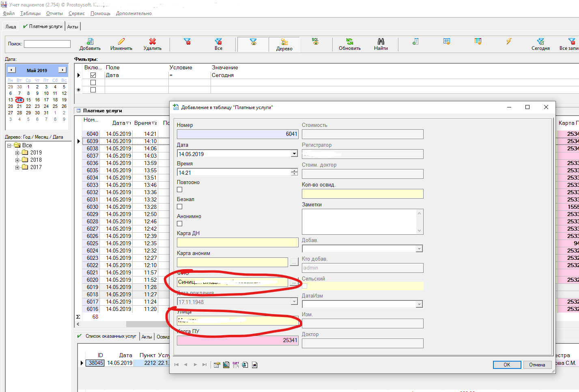
Task: Open the Отчеты menu
Action: pyautogui.click(x=54, y=13)
